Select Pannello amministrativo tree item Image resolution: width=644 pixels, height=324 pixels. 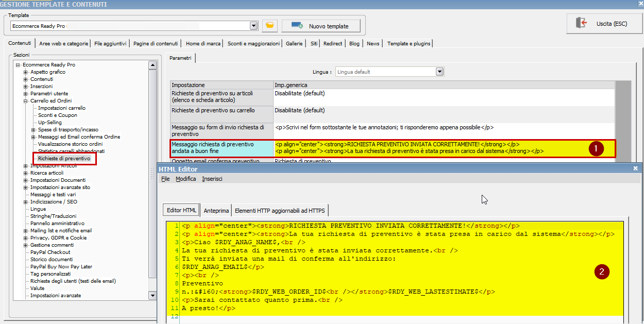coord(57,224)
